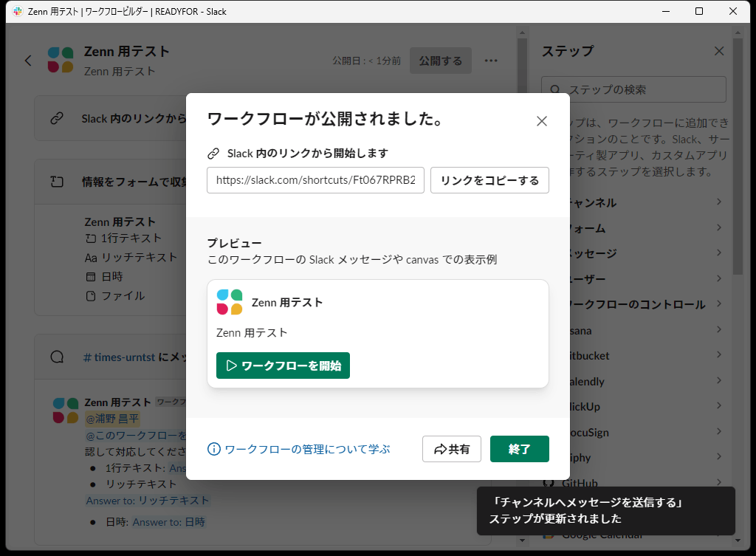This screenshot has height=556, width=756.
Task: Open ワークフローの管理について学ぶ link
Action: click(x=307, y=449)
